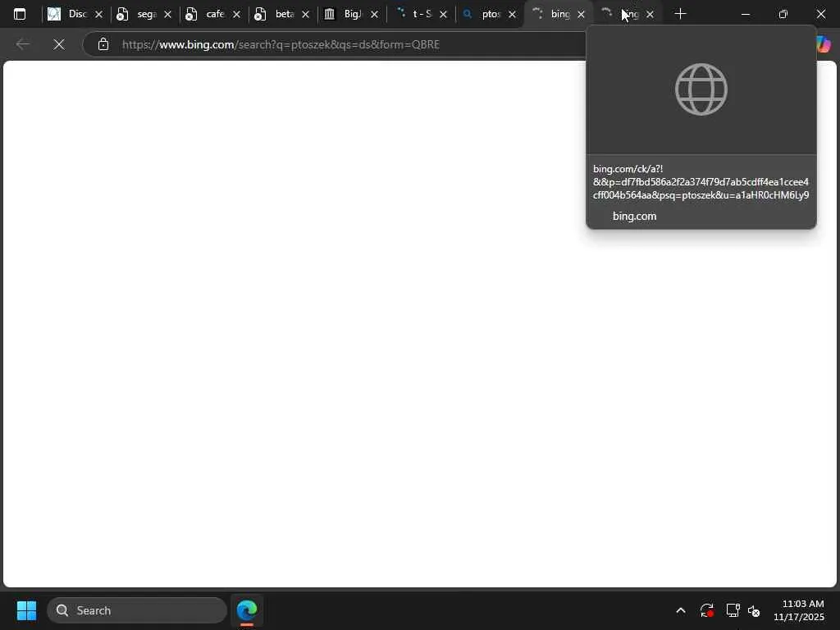Open Microsoft Edge from taskbar

(247, 610)
